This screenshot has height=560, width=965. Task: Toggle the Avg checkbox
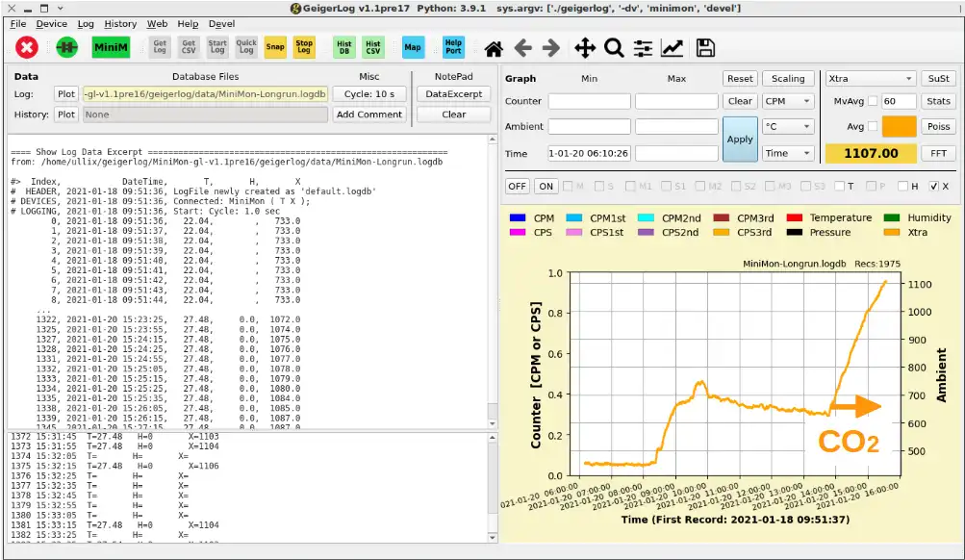(873, 126)
